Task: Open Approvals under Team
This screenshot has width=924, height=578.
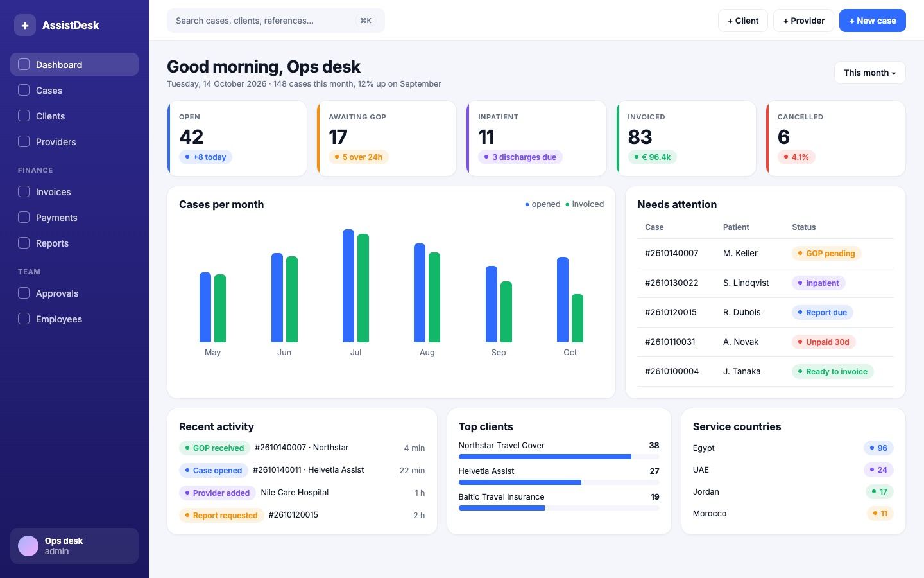Action: point(74,293)
